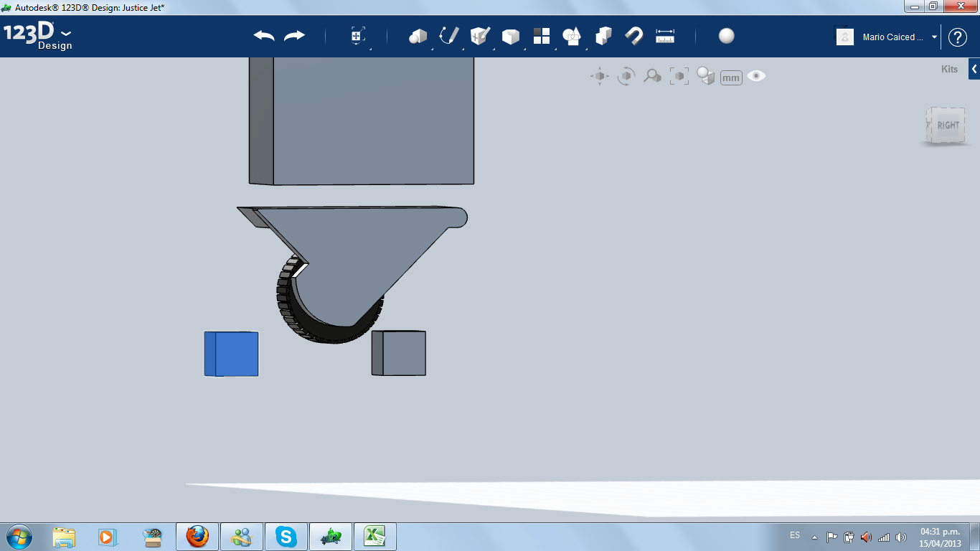
Task: Open the Action Center flag icon
Action: (x=832, y=537)
